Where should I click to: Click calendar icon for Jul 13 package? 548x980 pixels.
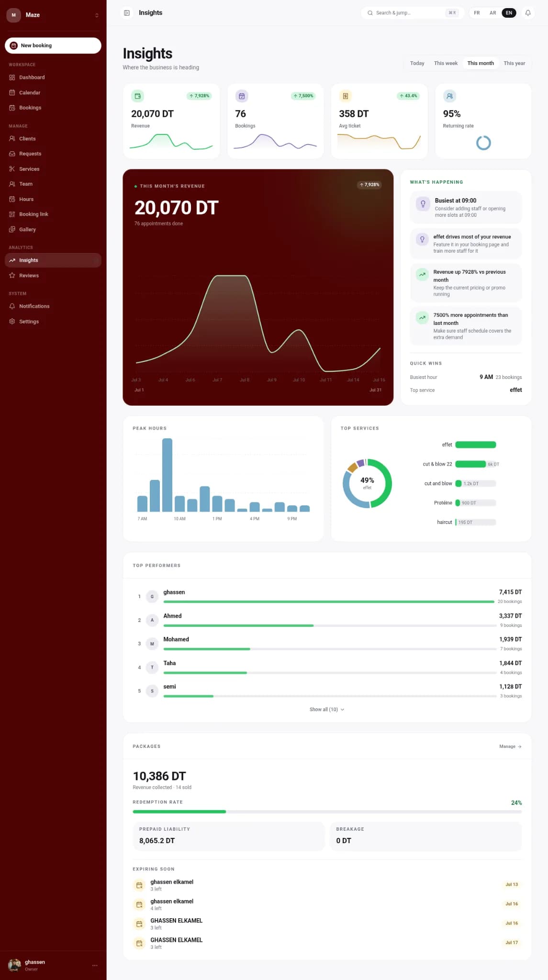click(139, 885)
